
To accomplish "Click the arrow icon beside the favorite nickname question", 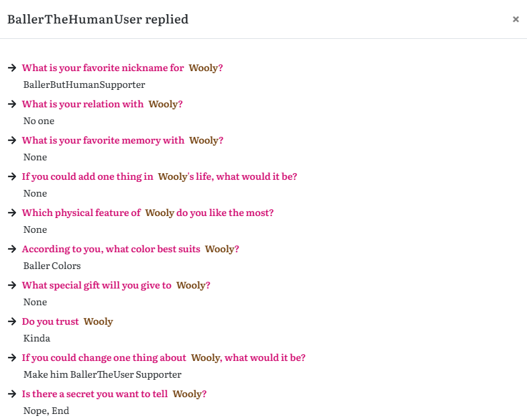I will (x=12, y=68).
